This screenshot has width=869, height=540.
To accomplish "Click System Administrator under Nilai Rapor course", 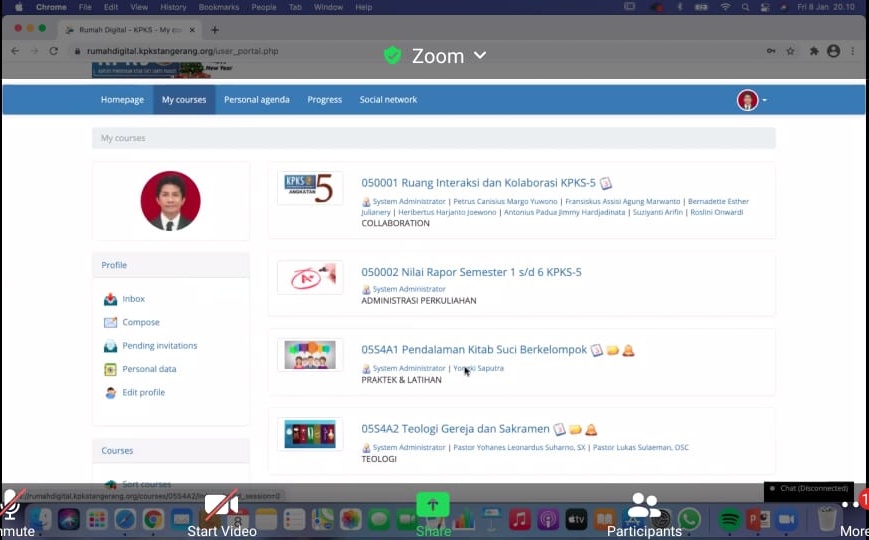I will (409, 289).
